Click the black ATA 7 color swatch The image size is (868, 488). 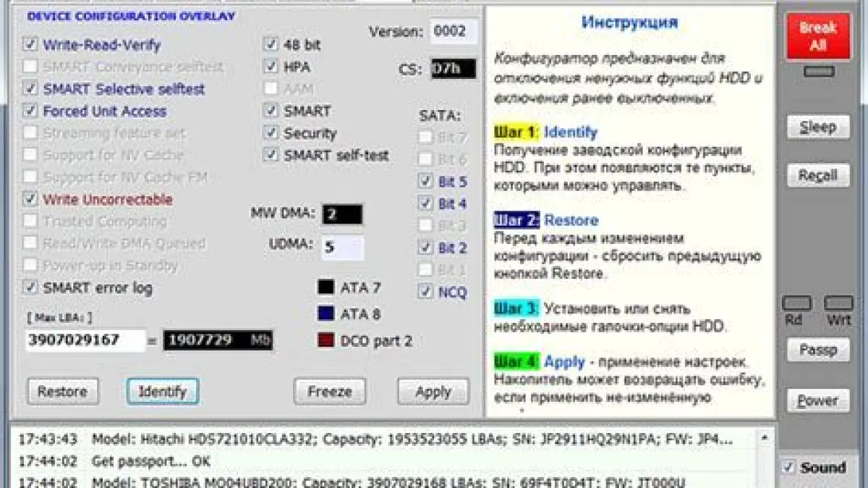click(x=326, y=287)
